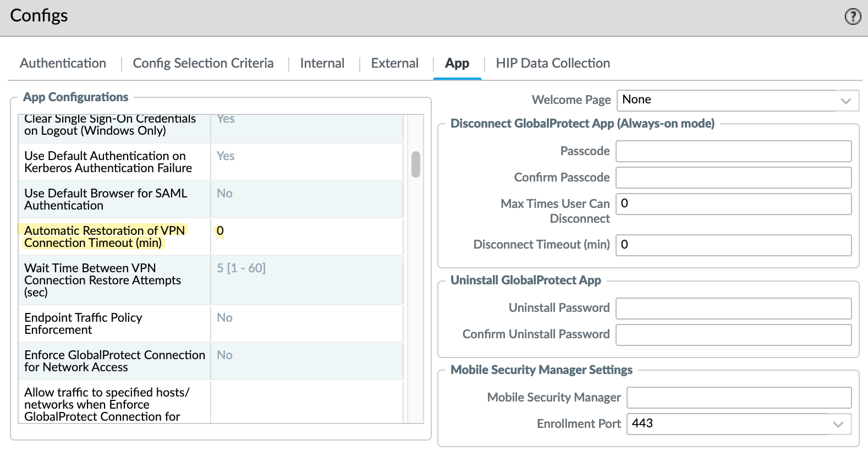The width and height of the screenshot is (868, 451).
Task: Expand the Welcome Page dropdown arrow
Action: (x=846, y=101)
